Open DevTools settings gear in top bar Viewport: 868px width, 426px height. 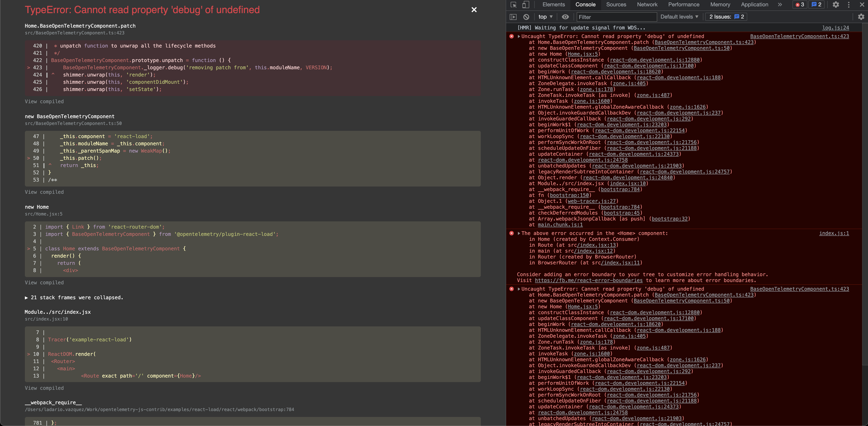(x=836, y=5)
